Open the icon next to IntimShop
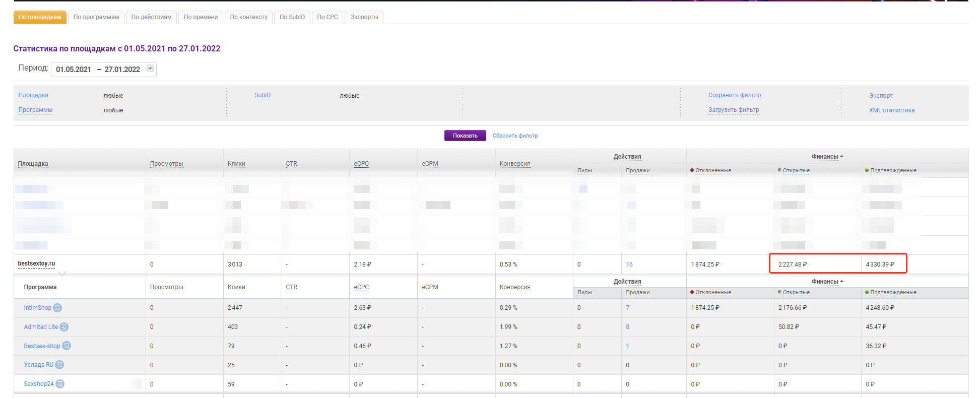This screenshot has width=980, height=398. [x=57, y=308]
